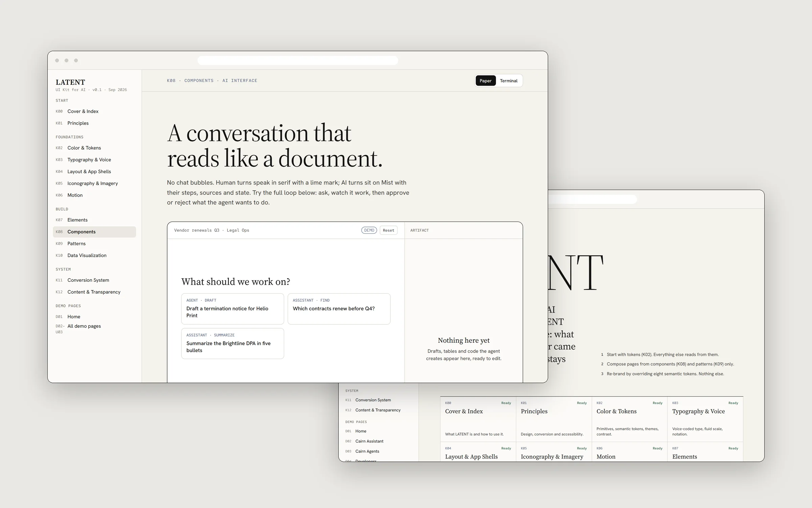This screenshot has width=812, height=508.
Task: Open Data Visualization sidebar item
Action: pos(94,255)
